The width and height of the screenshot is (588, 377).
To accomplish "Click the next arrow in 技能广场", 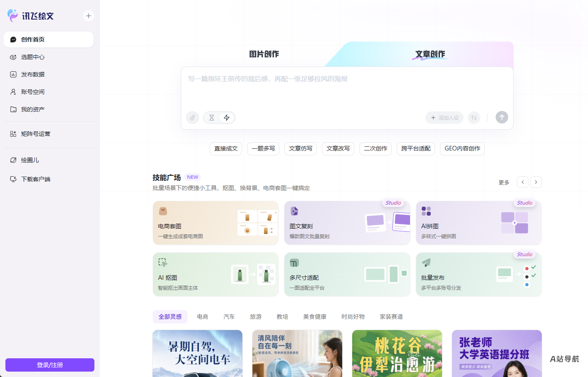I will 536,182.
